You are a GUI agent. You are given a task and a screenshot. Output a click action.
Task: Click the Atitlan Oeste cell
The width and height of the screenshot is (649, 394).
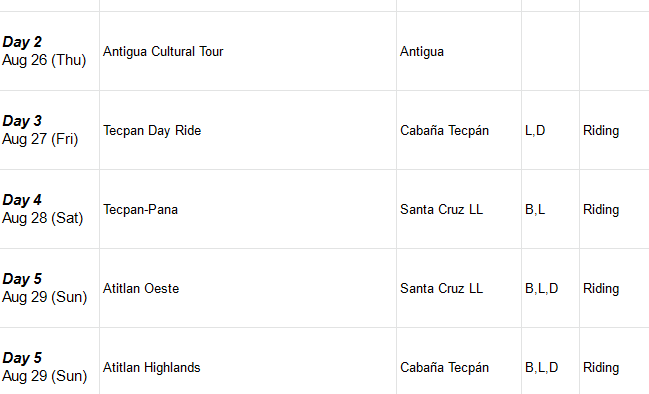click(248, 288)
